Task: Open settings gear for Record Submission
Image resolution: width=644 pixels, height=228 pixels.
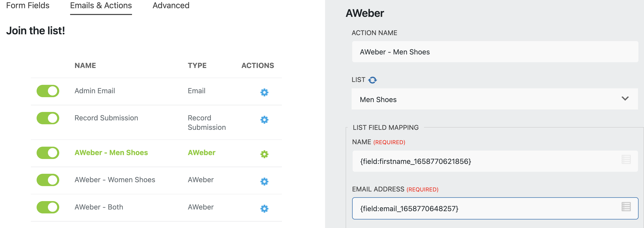Action: (x=264, y=120)
